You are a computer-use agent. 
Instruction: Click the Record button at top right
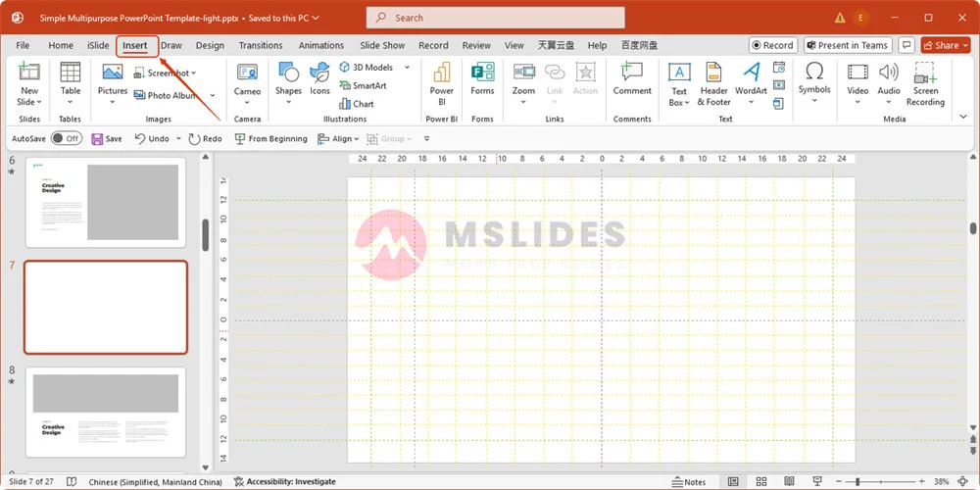[x=772, y=45]
